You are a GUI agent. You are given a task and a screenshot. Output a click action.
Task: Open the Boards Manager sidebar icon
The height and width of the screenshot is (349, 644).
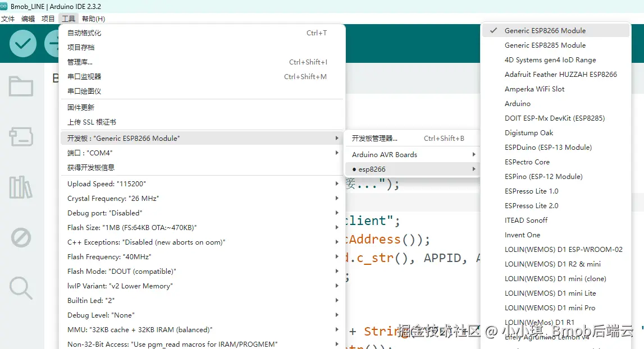21,137
